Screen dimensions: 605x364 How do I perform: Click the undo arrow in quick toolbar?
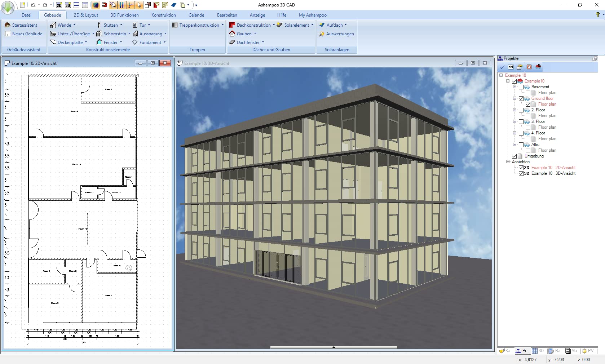coord(33,5)
